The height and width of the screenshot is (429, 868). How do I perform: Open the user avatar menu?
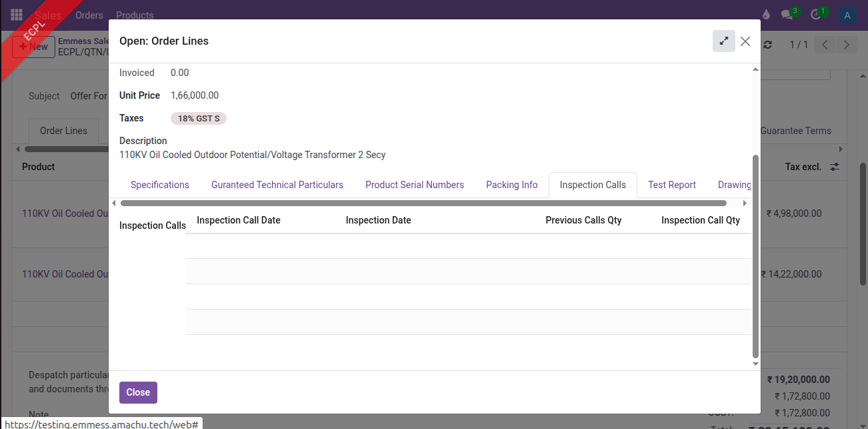(x=847, y=15)
